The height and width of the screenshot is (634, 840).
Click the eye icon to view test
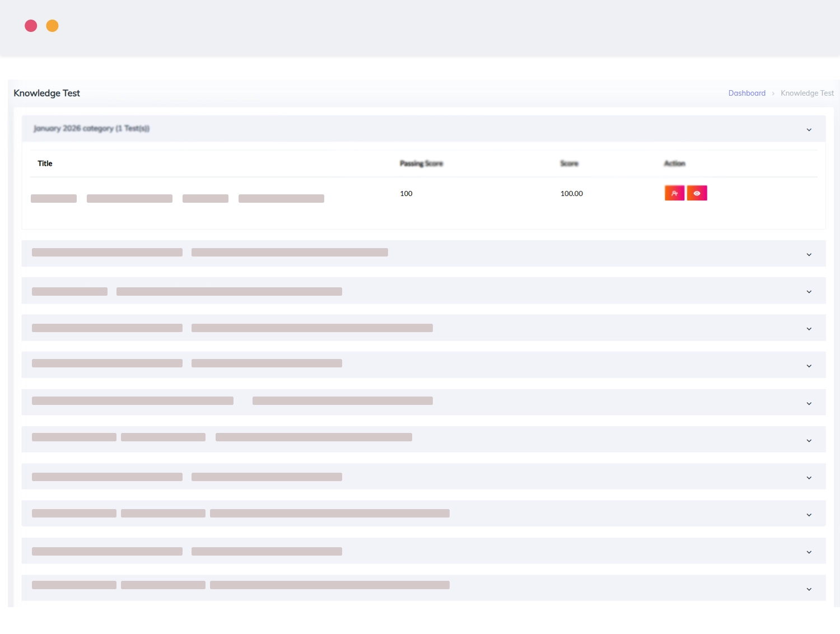pos(697,193)
